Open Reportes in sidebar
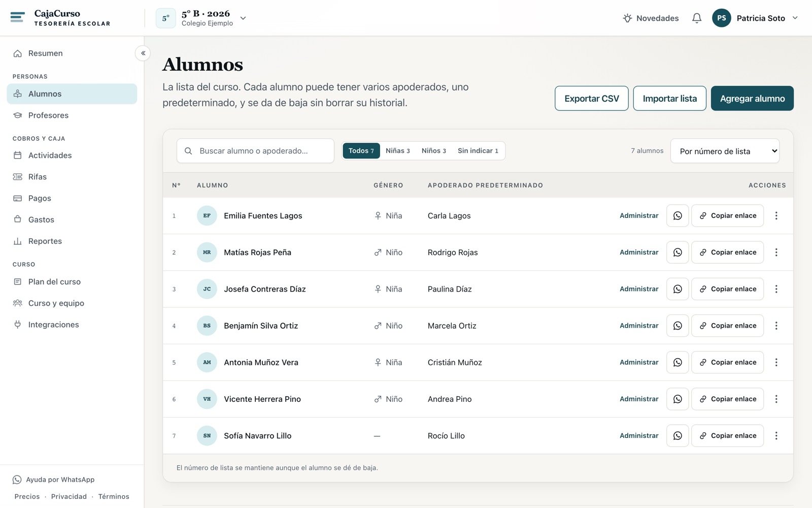Image resolution: width=812 pixels, height=508 pixels. (x=72, y=241)
